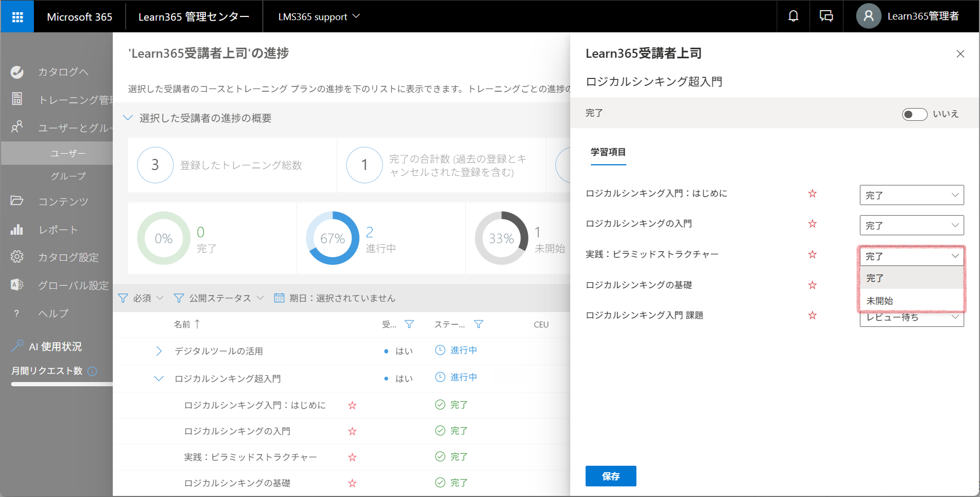Click the filter icon in the 受… column header
Viewport: 980px width, 497px height.
409,324
